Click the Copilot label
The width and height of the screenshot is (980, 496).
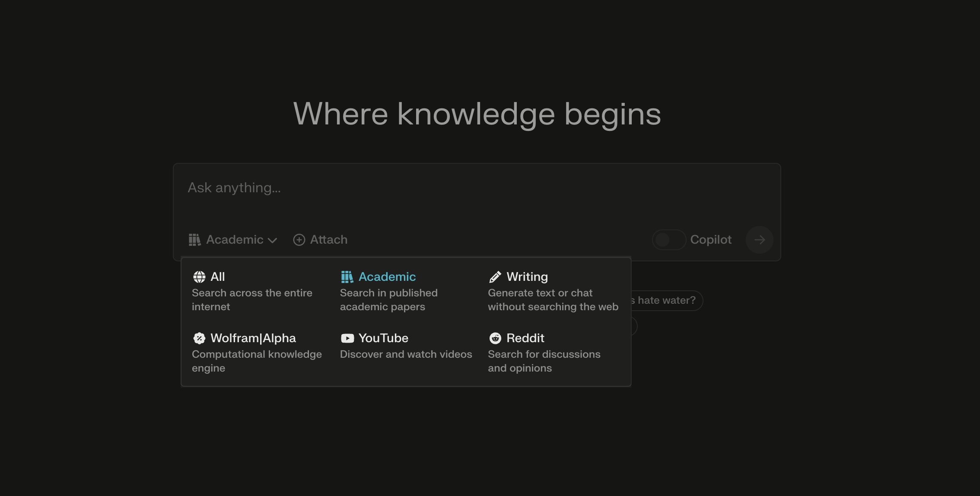click(711, 240)
